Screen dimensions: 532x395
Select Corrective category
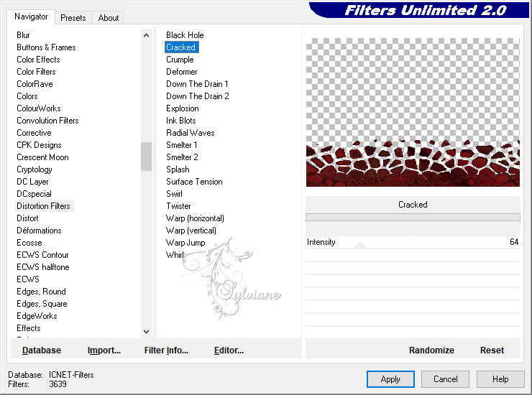click(x=34, y=133)
